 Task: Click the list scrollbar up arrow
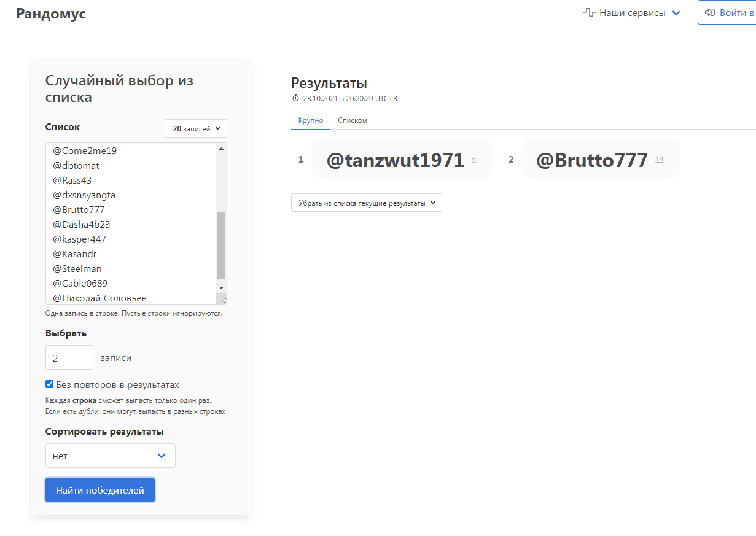pyautogui.click(x=222, y=149)
